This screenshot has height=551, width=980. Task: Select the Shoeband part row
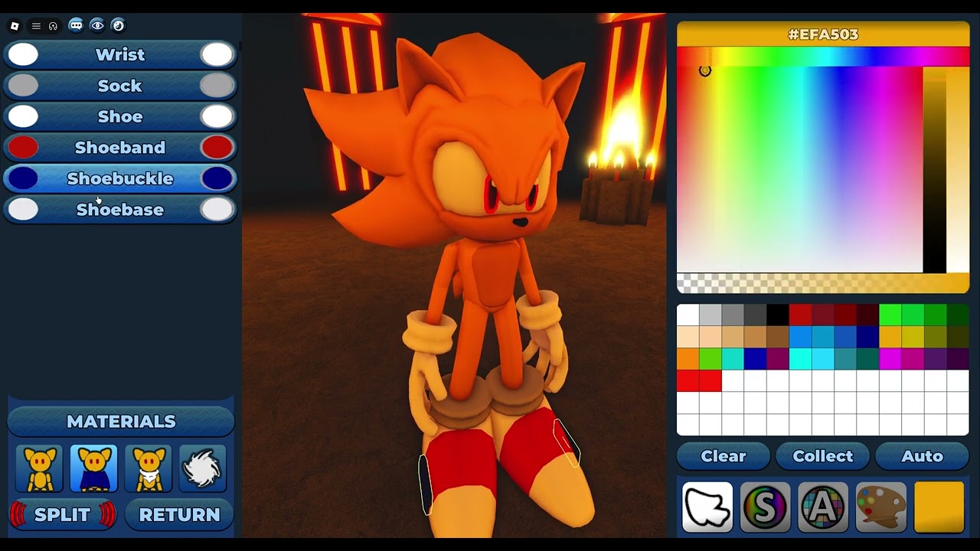click(120, 147)
